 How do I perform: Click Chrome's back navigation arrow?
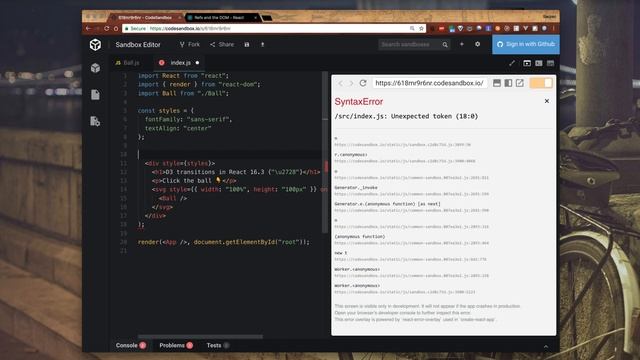click(x=88, y=28)
